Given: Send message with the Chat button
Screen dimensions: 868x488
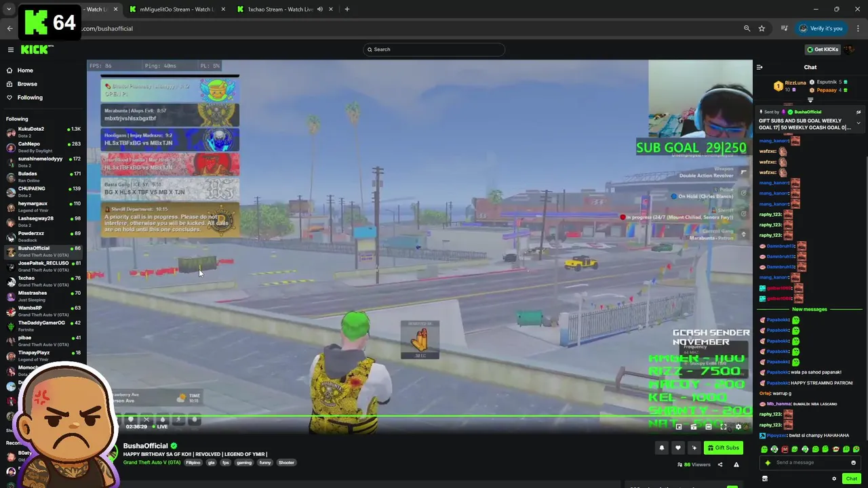Looking at the screenshot, I should point(851,479).
